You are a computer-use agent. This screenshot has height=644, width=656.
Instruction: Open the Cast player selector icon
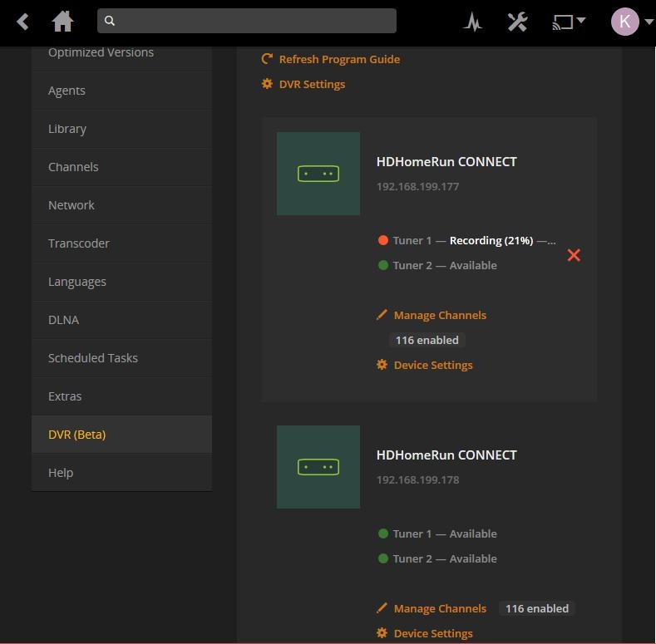pyautogui.click(x=563, y=22)
